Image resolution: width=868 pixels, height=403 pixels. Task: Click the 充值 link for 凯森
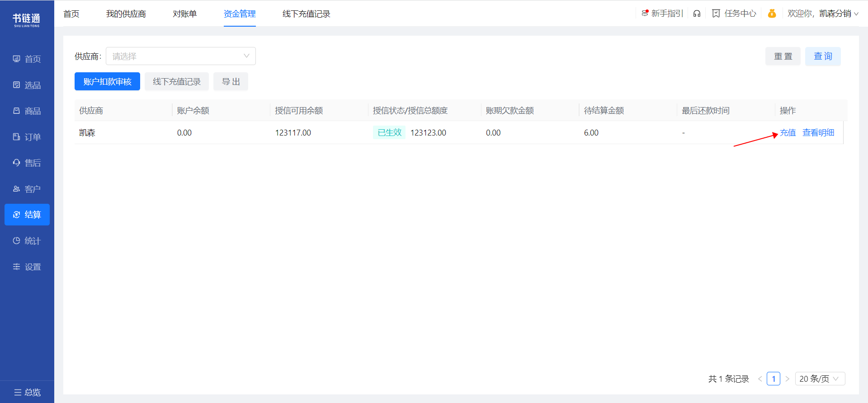pyautogui.click(x=788, y=133)
